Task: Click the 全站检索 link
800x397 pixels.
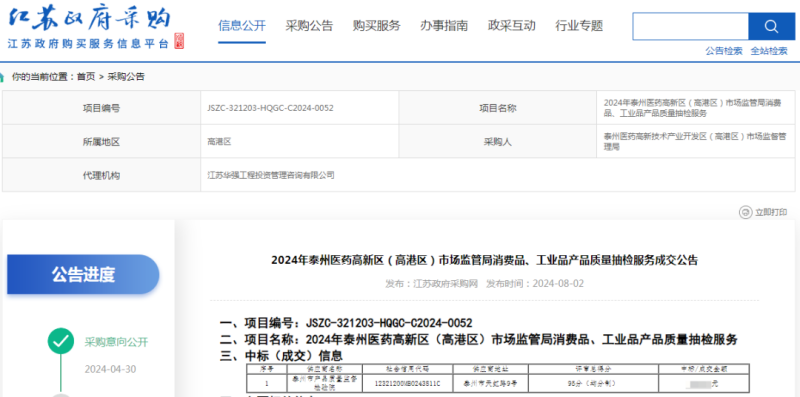Action: point(769,51)
